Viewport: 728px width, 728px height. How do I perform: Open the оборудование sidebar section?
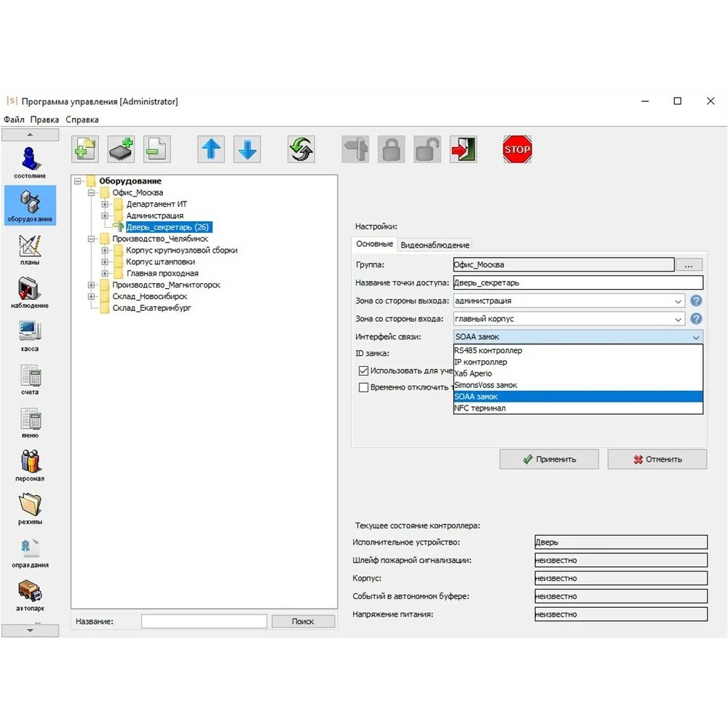(30, 206)
